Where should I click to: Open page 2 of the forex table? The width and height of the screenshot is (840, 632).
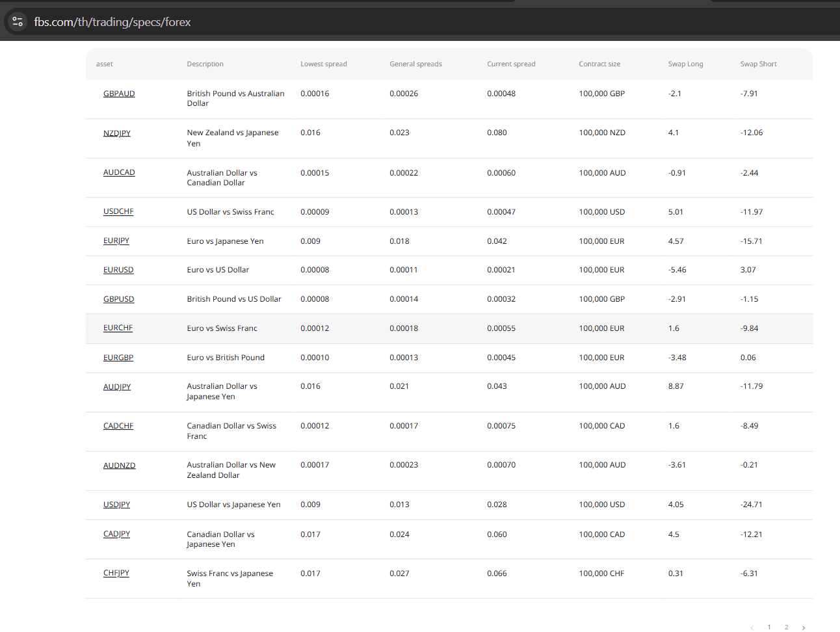pos(787,627)
